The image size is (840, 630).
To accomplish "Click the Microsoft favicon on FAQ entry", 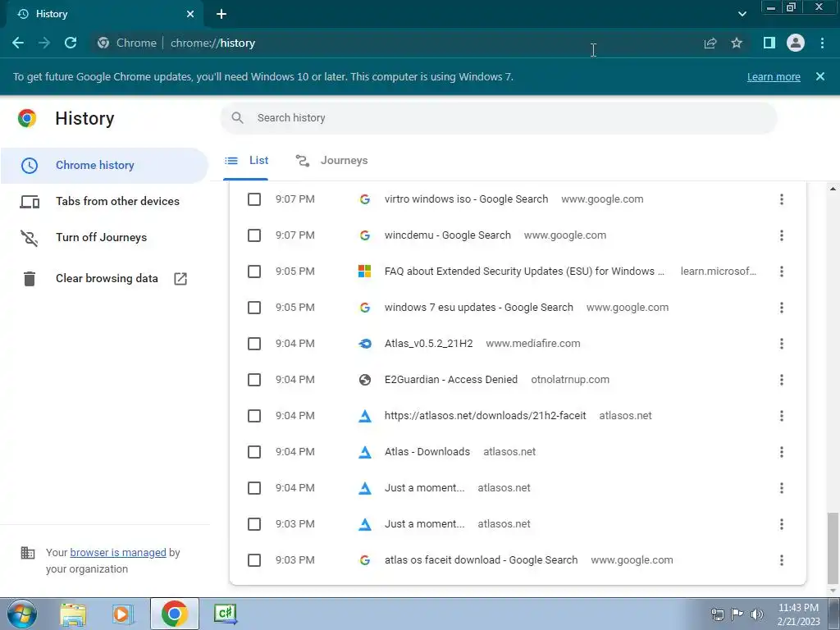I will [365, 272].
